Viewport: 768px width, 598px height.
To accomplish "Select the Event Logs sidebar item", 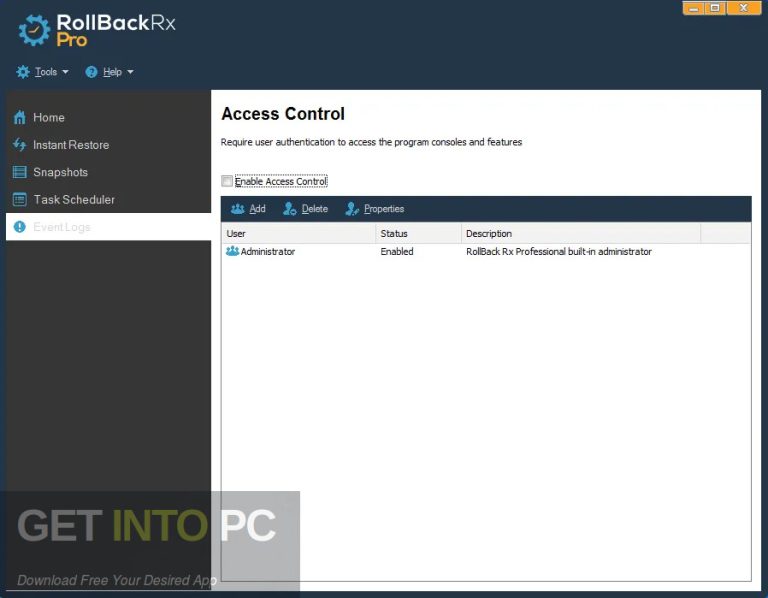I will (x=108, y=227).
